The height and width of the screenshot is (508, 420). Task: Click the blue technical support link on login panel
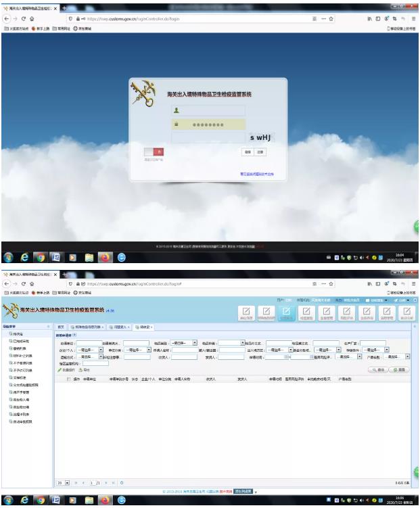[x=257, y=174]
